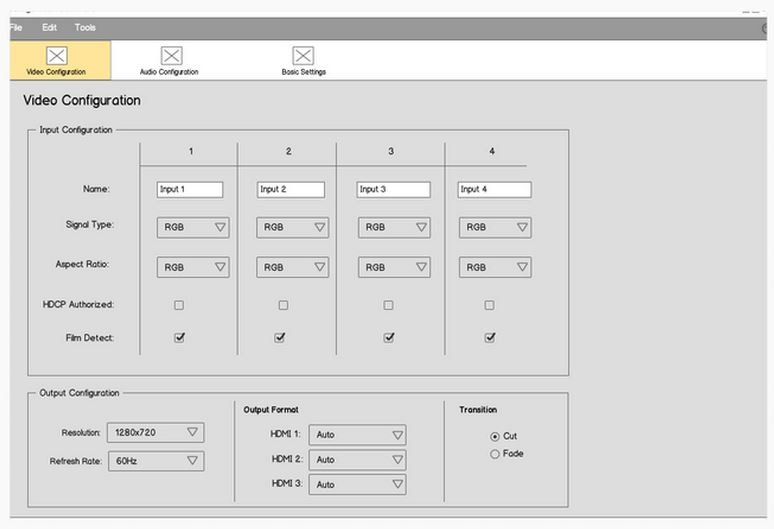Viewport: 774px width, 529px height.
Task: Expand Signal Type dropdown for input 1
Action: (x=193, y=227)
